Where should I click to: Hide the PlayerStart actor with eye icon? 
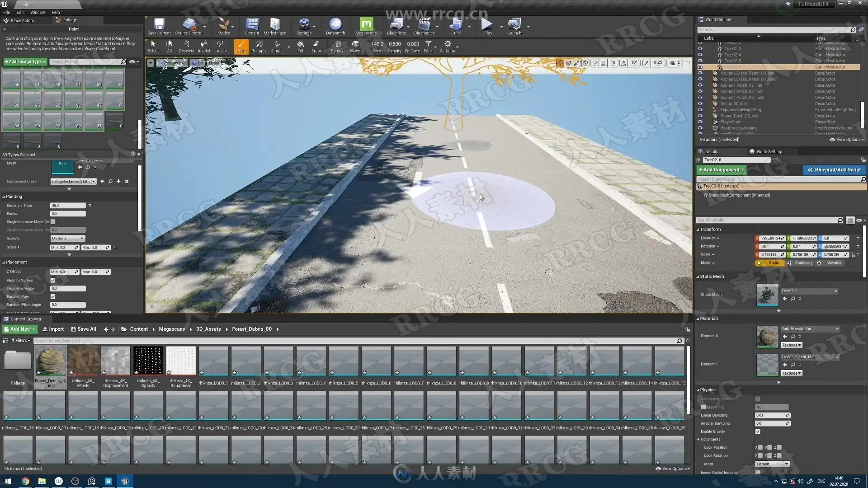(700, 122)
